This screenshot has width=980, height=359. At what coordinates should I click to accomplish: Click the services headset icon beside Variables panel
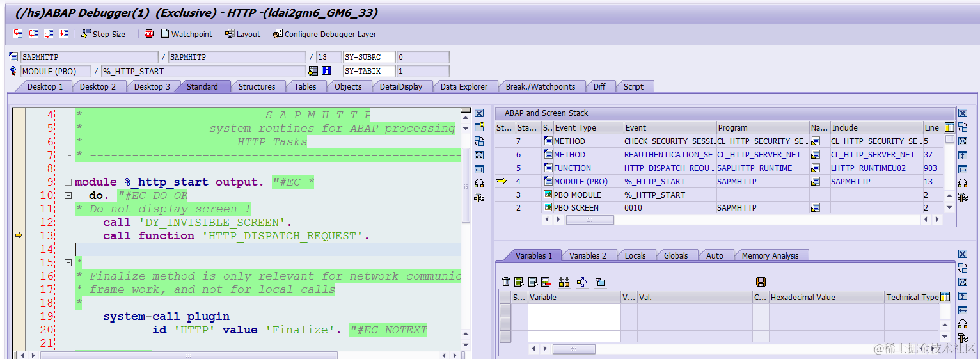coord(963,324)
